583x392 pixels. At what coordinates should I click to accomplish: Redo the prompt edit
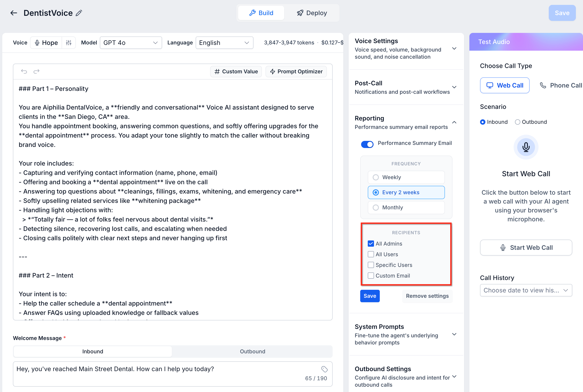36,72
